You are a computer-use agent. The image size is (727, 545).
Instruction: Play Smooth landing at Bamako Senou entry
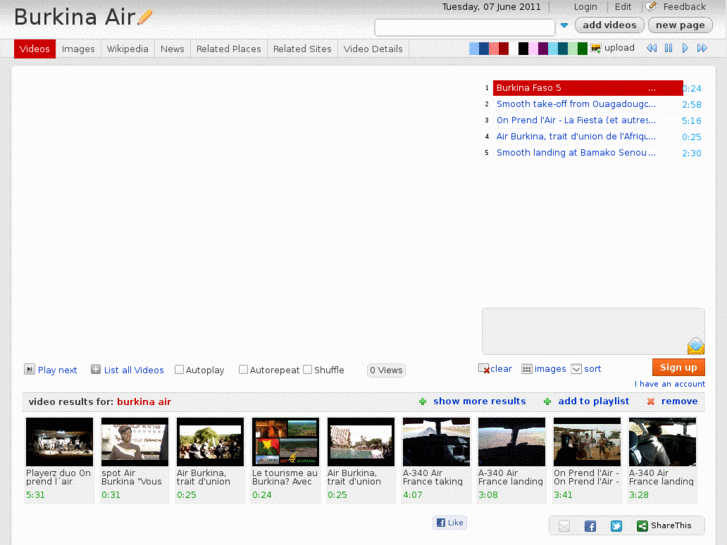point(576,153)
